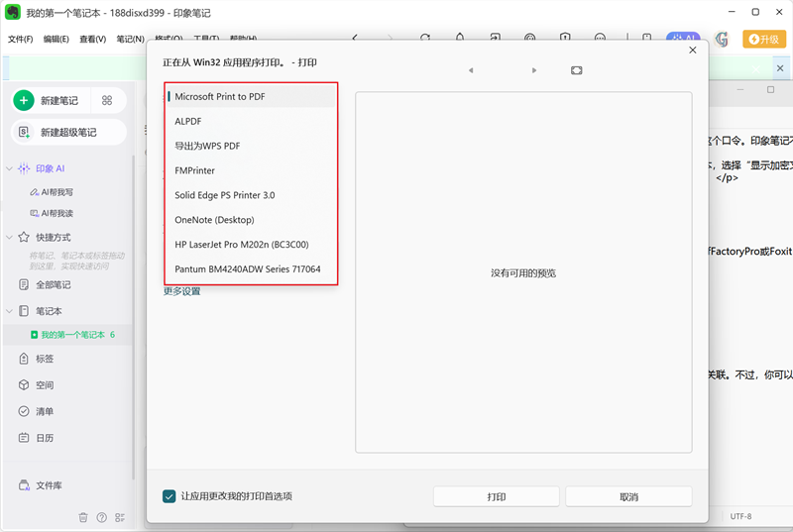793x532 pixels.
Task: Click green 新建笔记 plus button
Action: pos(24,100)
